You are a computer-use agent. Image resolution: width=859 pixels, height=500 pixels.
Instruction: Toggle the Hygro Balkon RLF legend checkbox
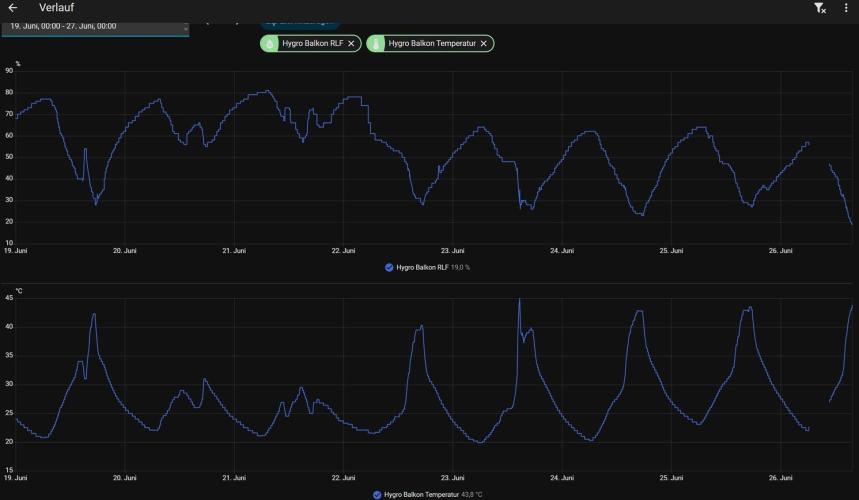389,267
